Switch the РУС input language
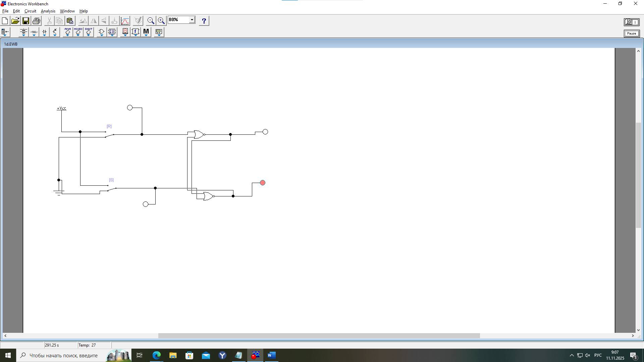Image resolution: width=644 pixels, height=362 pixels. (x=598, y=355)
